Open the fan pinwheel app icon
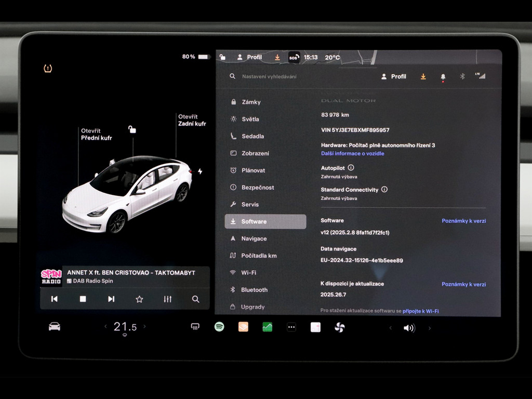Screen dimensions: 532x399 340,327
